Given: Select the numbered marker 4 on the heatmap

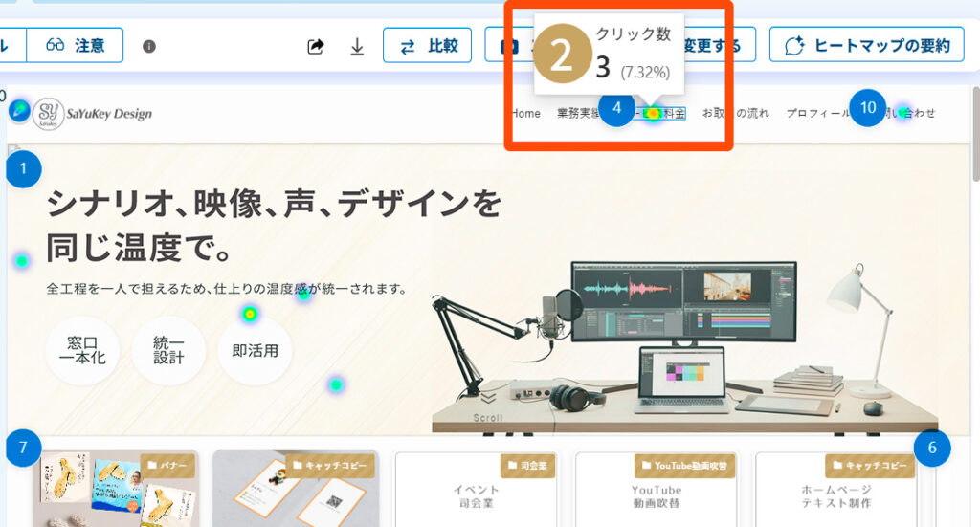Looking at the screenshot, I should 616,108.
